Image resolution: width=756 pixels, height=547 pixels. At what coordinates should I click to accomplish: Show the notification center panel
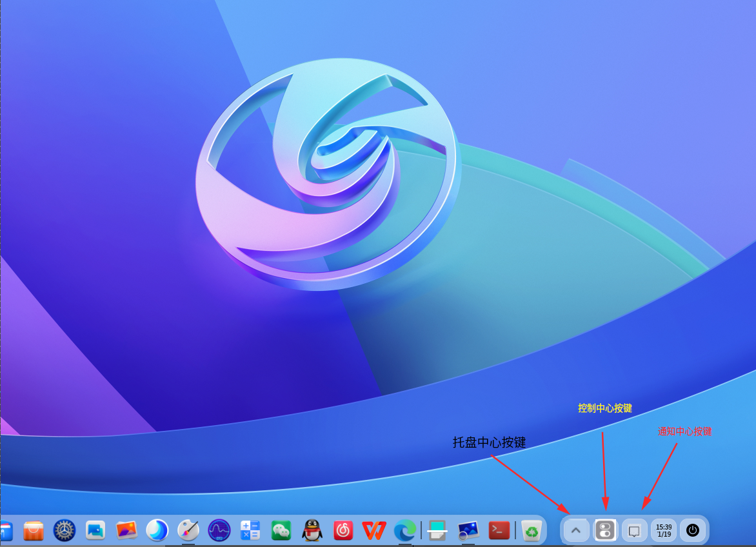tap(634, 530)
